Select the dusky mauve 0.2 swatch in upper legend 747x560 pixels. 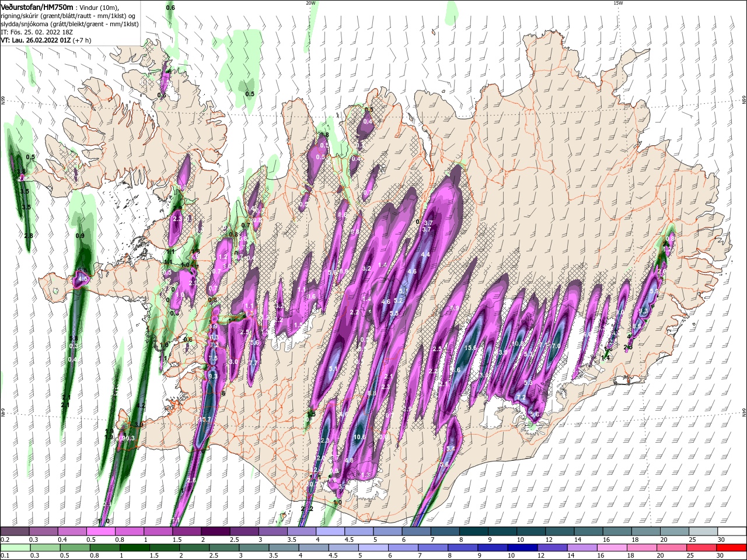click(x=15, y=531)
